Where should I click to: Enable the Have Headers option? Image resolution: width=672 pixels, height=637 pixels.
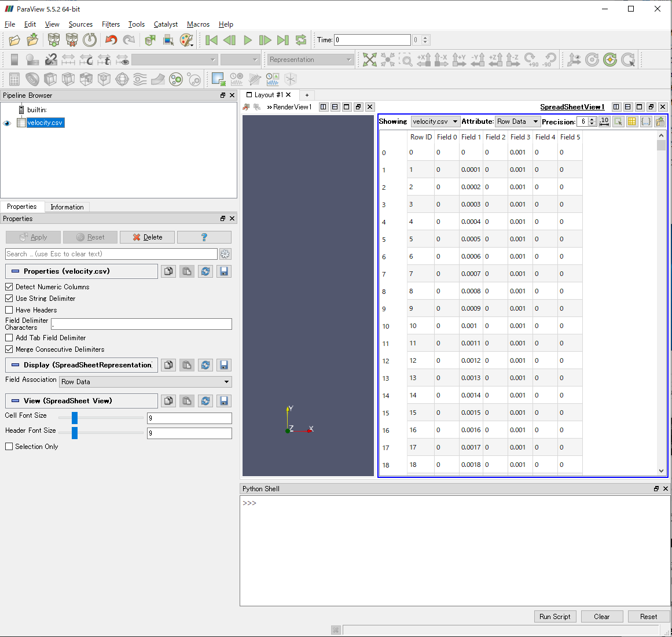(9, 310)
